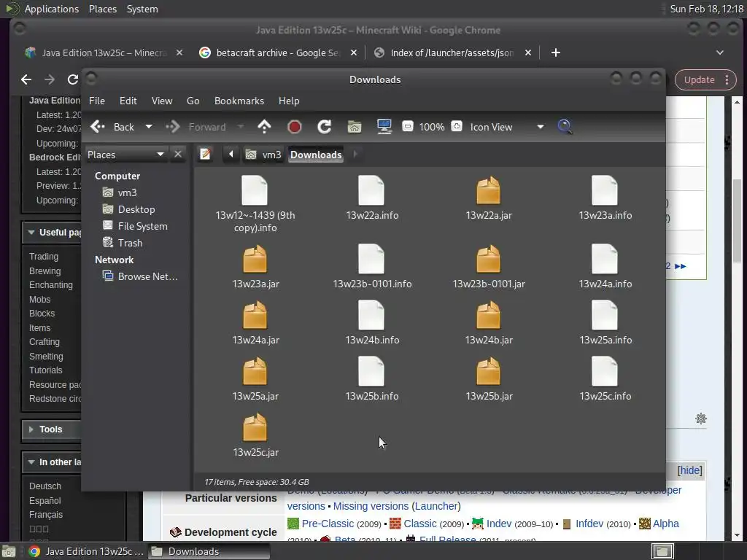Select the 13w24b.info file icon
Image resolution: width=747 pixels, height=560 pixels.
click(x=371, y=315)
